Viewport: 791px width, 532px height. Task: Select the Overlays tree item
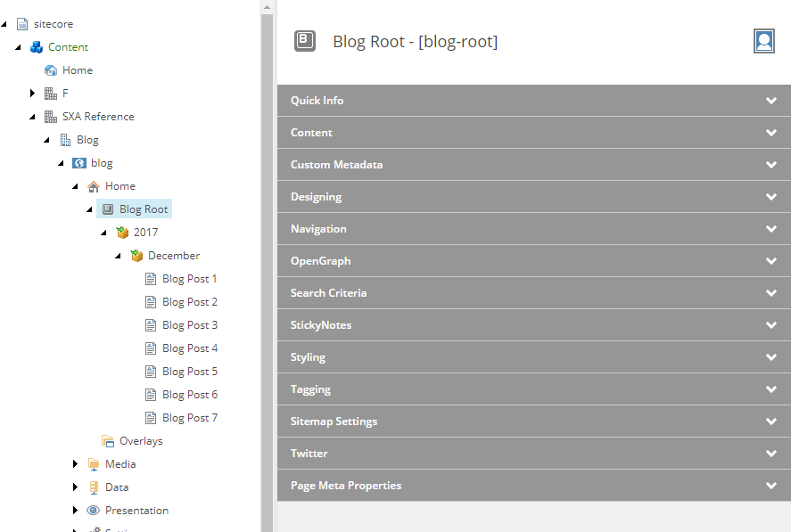(x=141, y=441)
